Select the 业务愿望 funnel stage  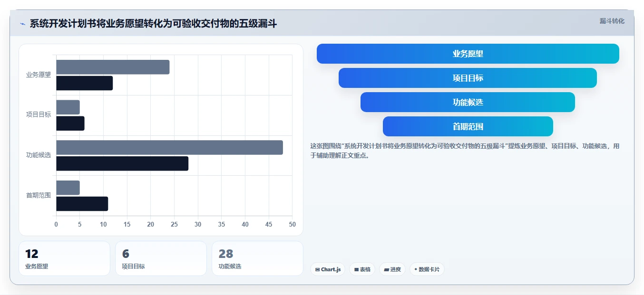[x=468, y=54]
